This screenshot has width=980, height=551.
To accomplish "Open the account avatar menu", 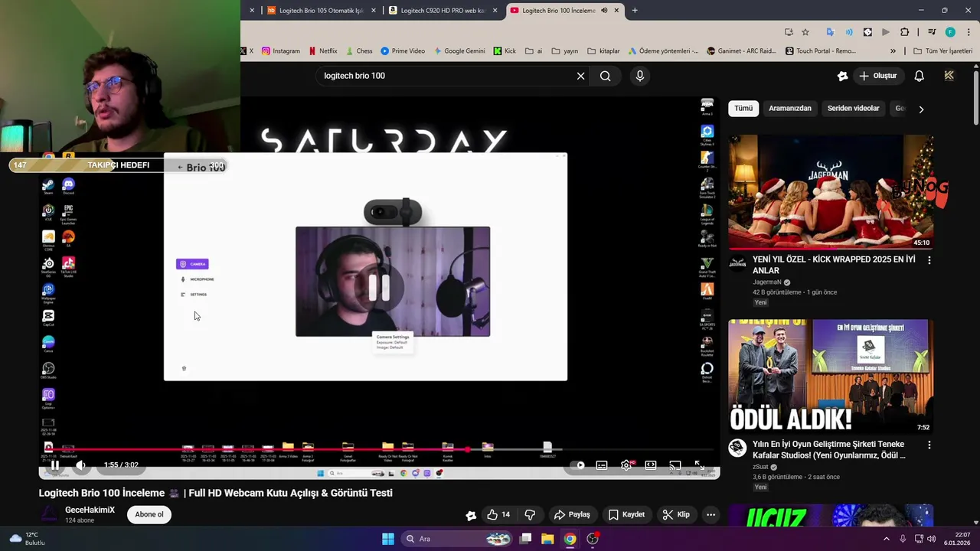I will click(949, 76).
